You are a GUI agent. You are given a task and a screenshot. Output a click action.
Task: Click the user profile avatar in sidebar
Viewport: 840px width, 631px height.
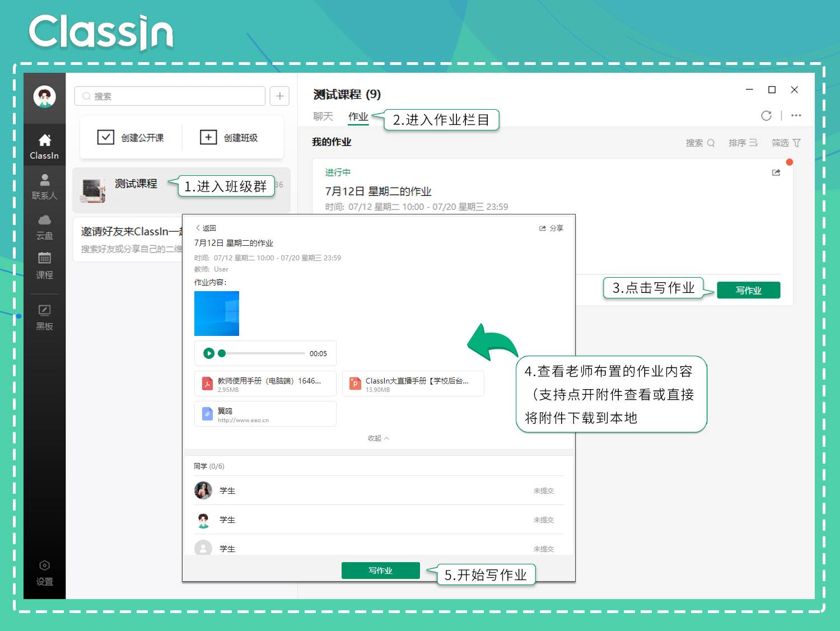pyautogui.click(x=44, y=96)
